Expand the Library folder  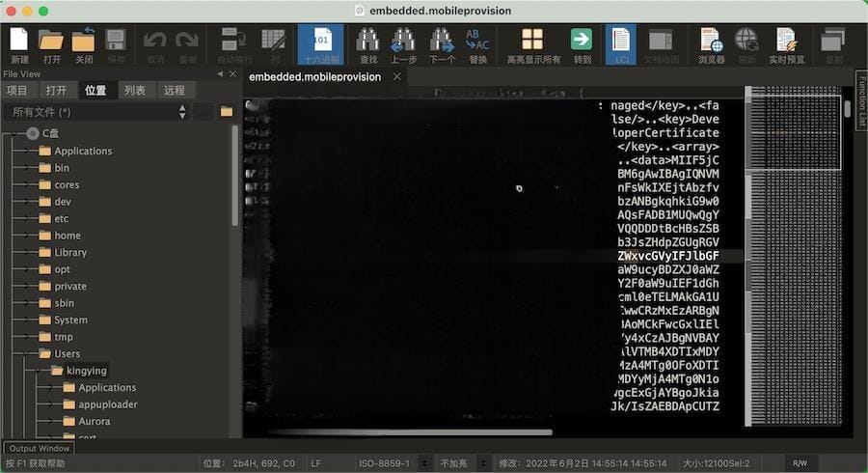point(24,253)
